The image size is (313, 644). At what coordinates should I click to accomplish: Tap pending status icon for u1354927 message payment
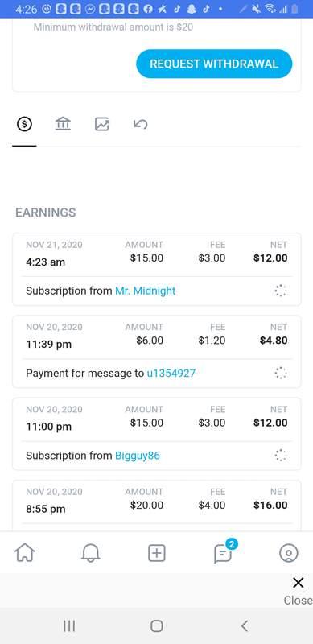tap(281, 374)
